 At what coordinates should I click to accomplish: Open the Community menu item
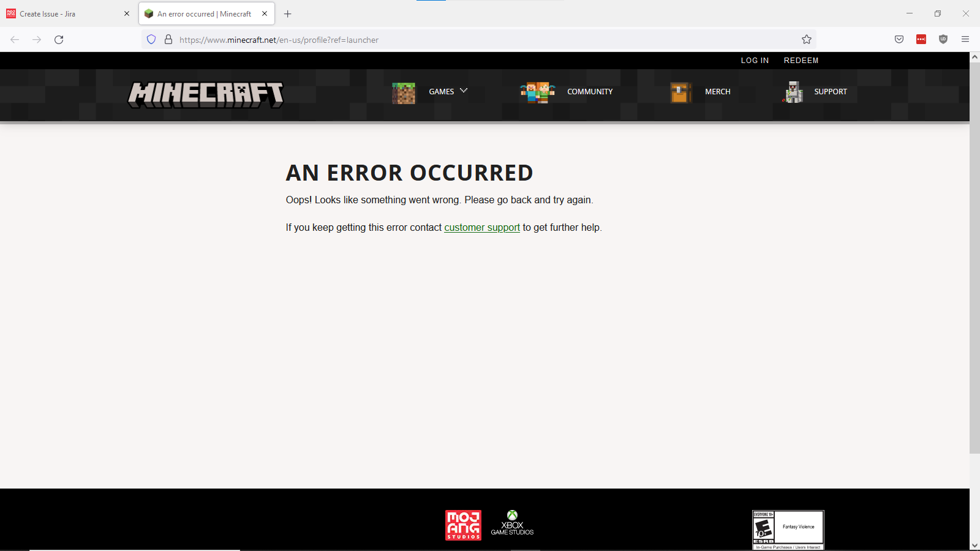point(590,92)
